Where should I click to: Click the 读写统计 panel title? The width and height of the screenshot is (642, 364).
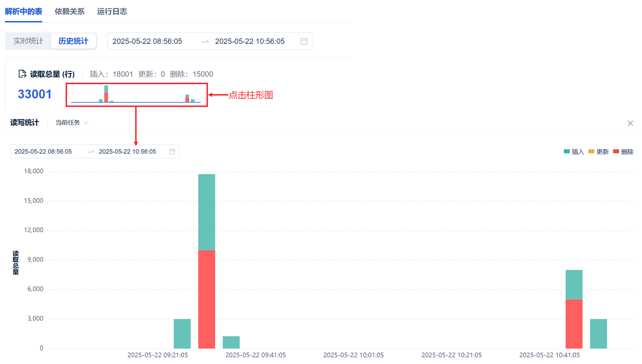tap(25, 123)
